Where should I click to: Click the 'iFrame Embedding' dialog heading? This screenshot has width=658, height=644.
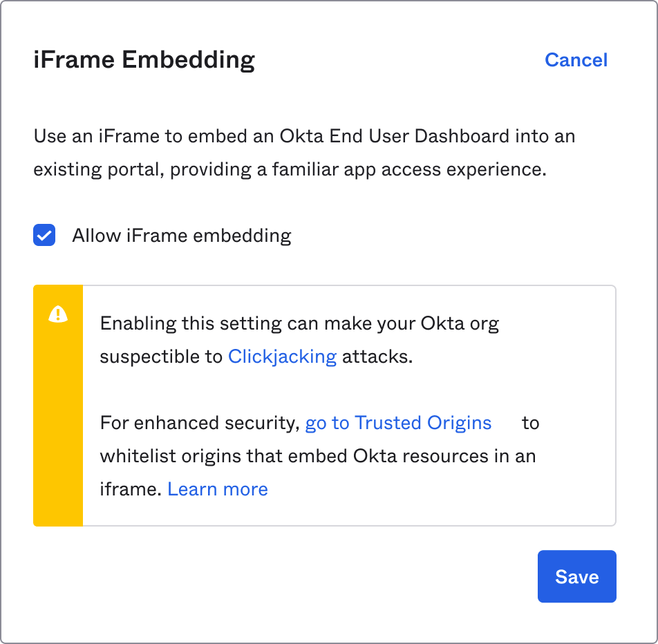(144, 60)
